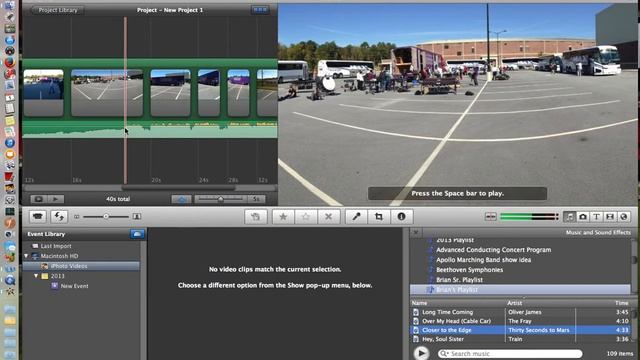Click the green audio level meter
Screen dimensions: 640x360
(529, 217)
